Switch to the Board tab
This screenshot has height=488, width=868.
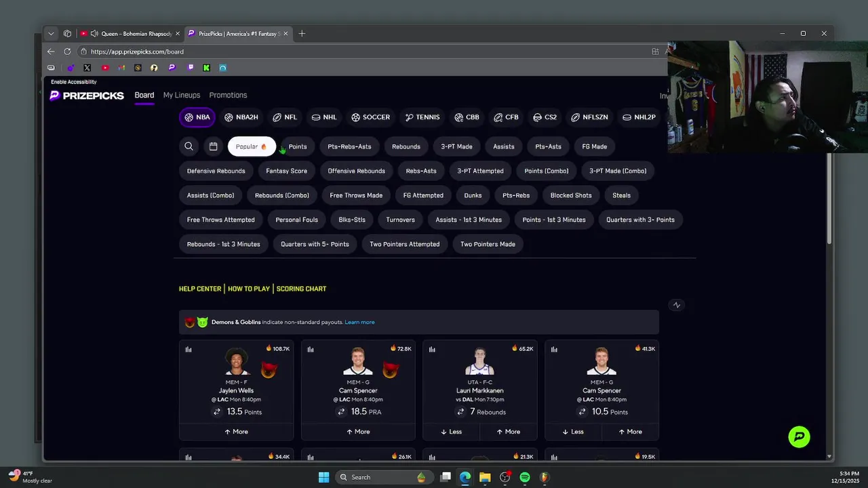pyautogui.click(x=144, y=96)
